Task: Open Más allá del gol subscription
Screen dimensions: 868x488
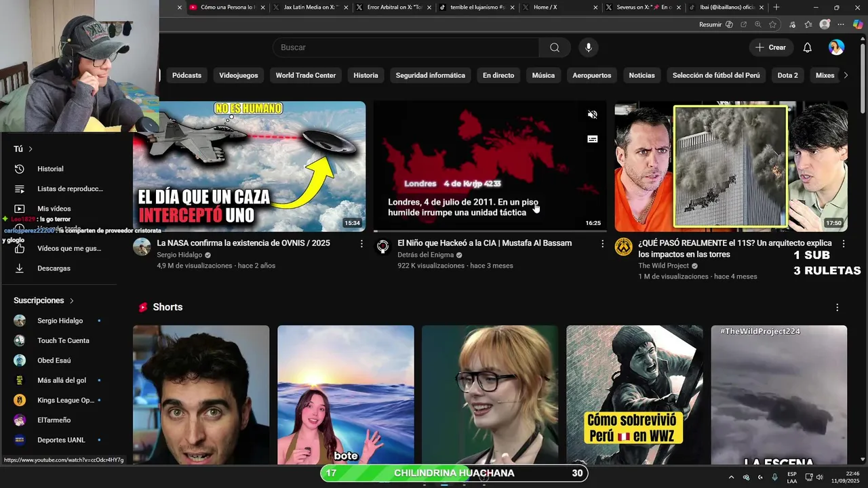Action: tap(61, 380)
